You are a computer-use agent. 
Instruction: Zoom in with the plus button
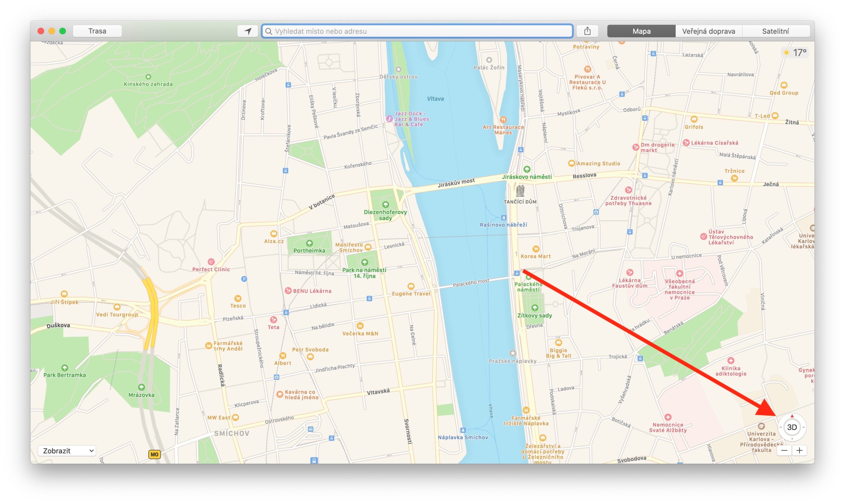coord(799,450)
